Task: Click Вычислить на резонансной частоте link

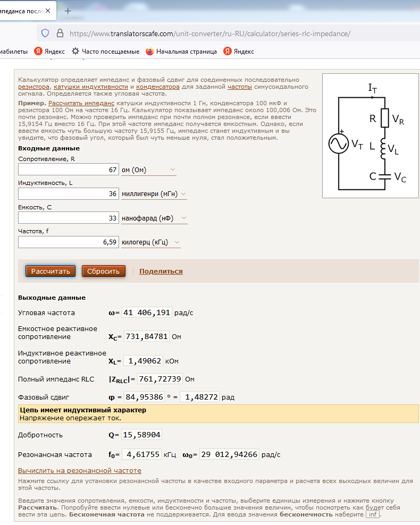Action: tap(80, 470)
